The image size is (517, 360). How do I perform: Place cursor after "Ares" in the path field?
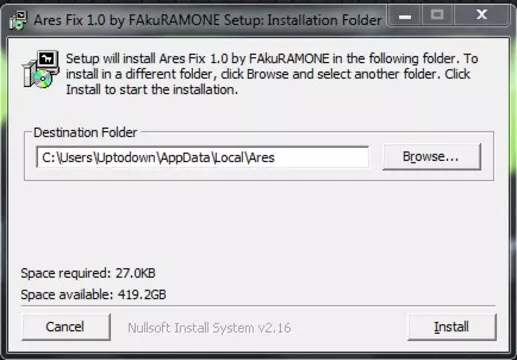click(276, 157)
